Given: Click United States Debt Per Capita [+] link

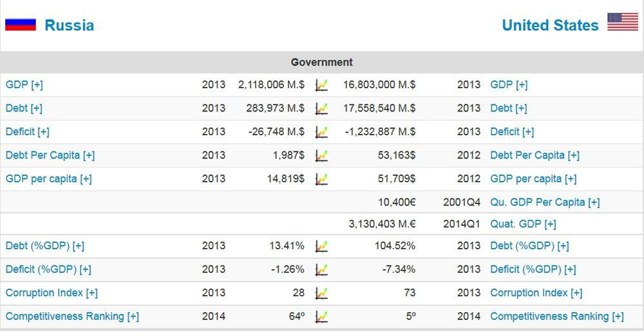Looking at the screenshot, I should [535, 155].
